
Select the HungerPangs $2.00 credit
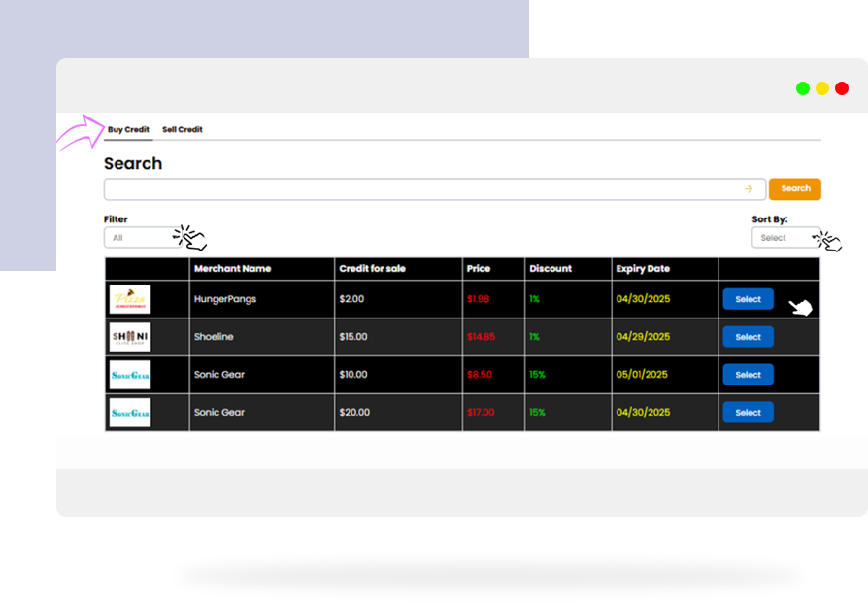pos(748,299)
